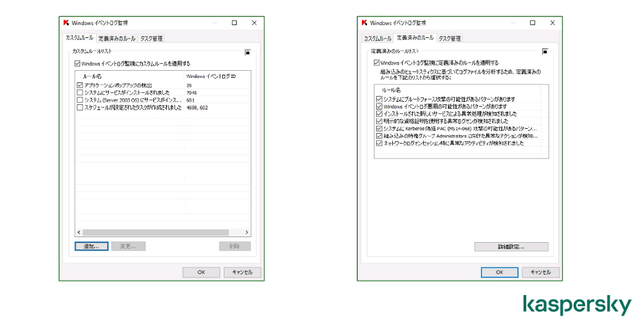
Task: Switch to カスタムルール tab in the right window
Action: [x=377, y=39]
